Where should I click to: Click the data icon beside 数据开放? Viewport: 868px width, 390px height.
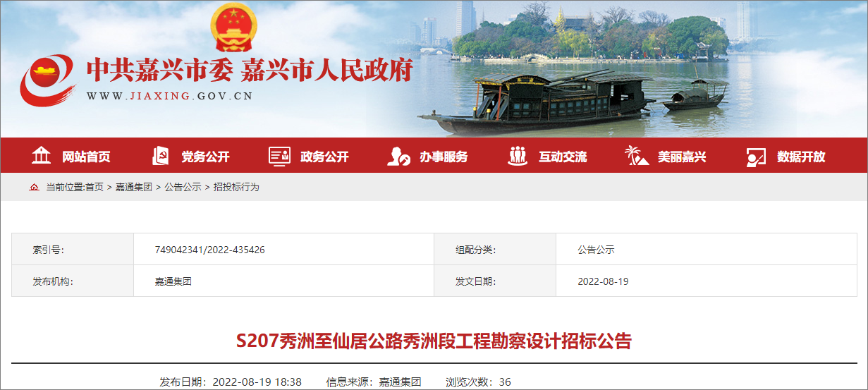pyautogui.click(x=756, y=157)
